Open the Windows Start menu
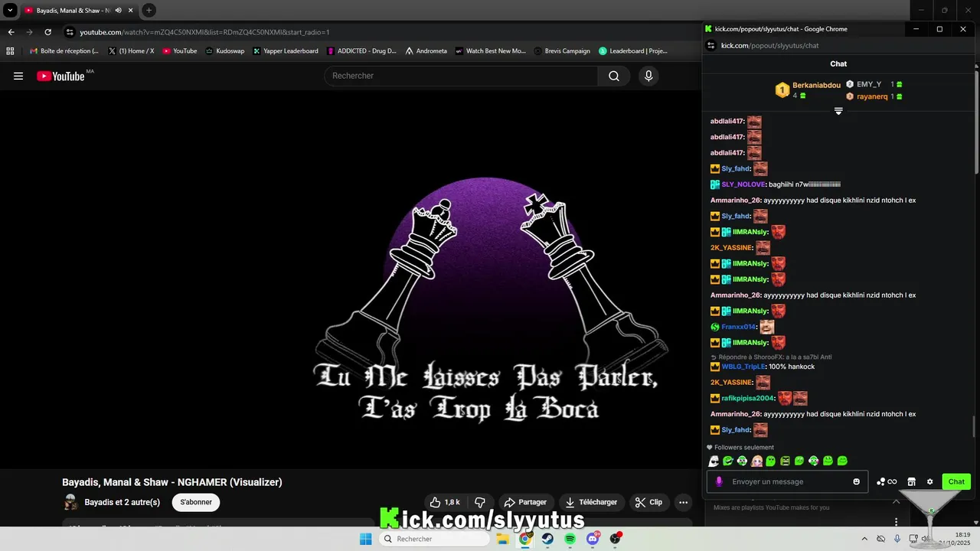The height and width of the screenshot is (551, 980). point(366,539)
